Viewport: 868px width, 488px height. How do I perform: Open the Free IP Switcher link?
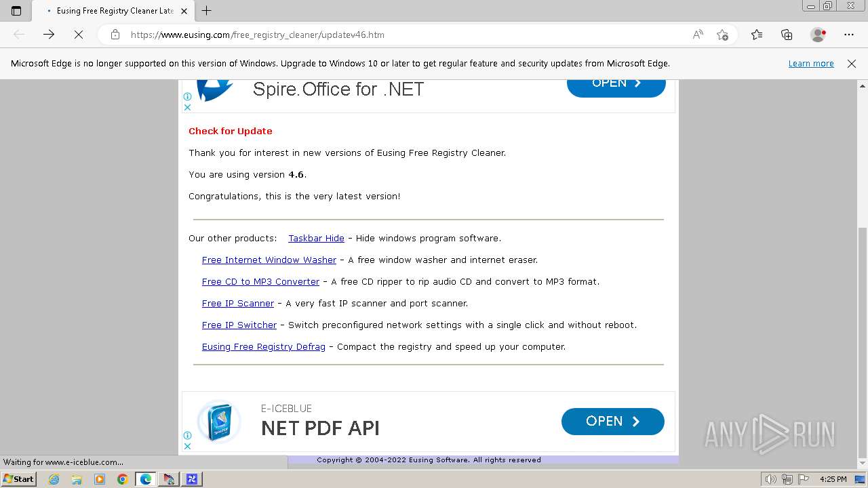point(239,325)
